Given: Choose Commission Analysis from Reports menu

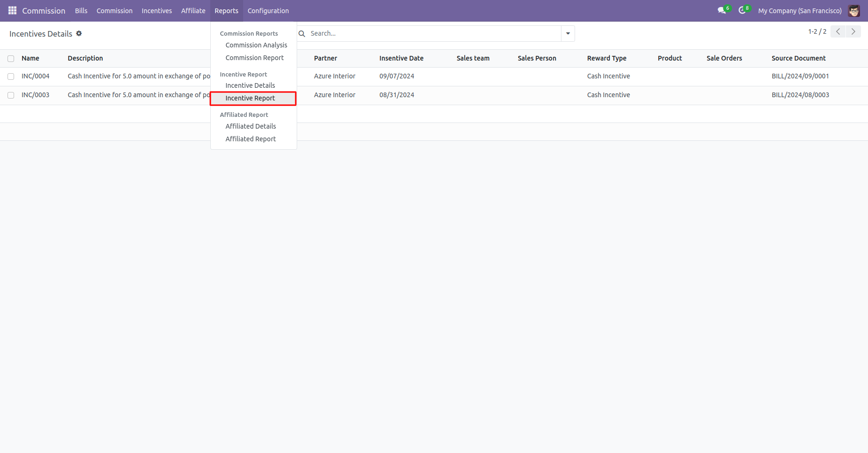Looking at the screenshot, I should (x=256, y=45).
